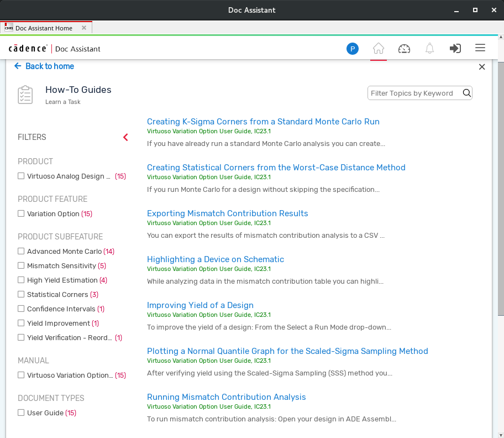This screenshot has width=504, height=438.
Task: Open the notifications bell
Action: click(x=429, y=49)
